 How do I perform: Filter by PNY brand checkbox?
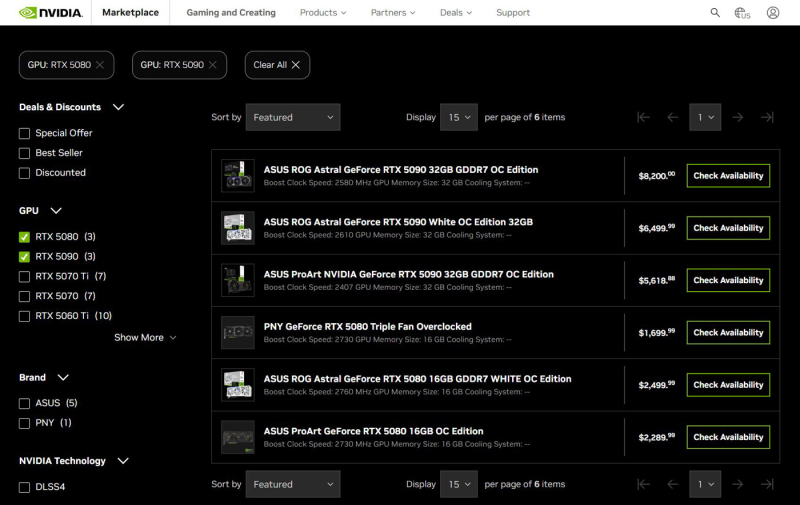pyautogui.click(x=24, y=423)
